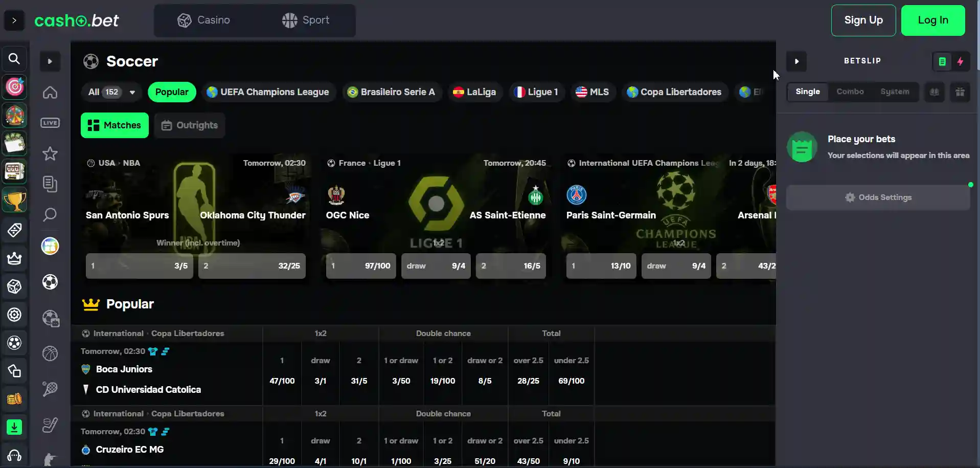Select the Popular filter chip
Screen dimensions: 980x468
(x=172, y=92)
